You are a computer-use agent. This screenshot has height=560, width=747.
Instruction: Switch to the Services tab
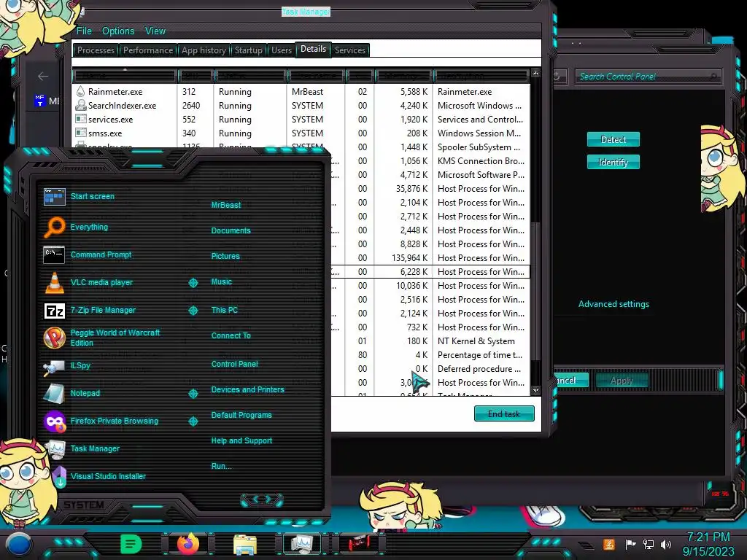(x=349, y=50)
